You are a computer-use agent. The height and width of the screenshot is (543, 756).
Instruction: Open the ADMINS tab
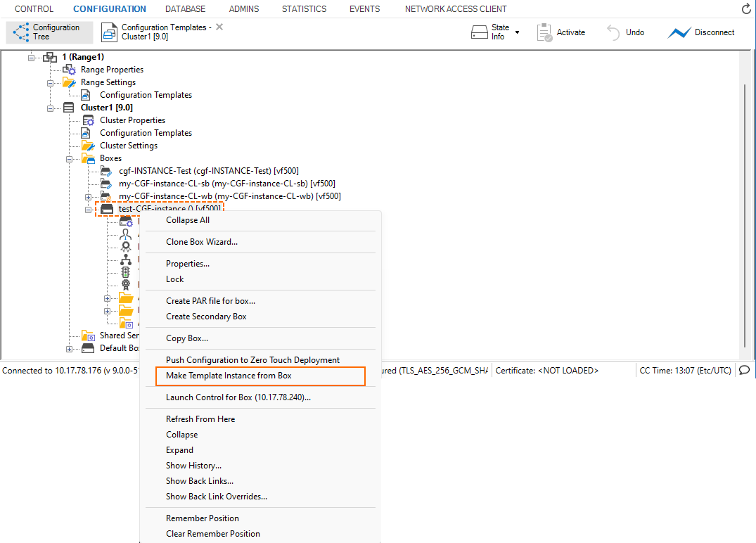coord(244,8)
